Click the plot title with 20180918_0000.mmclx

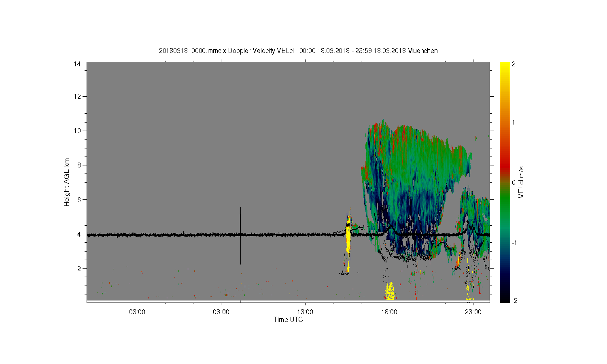[x=298, y=51]
